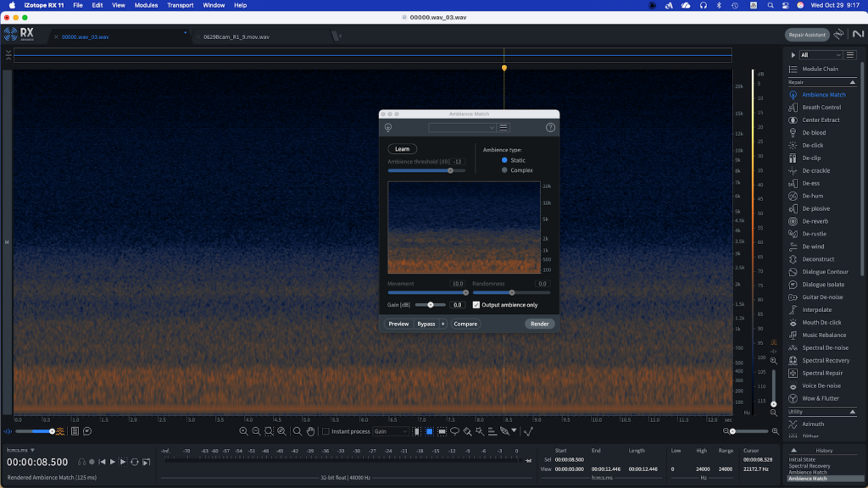Screen dimensions: 868x488
Task: Click the Render button
Action: pyautogui.click(x=539, y=324)
